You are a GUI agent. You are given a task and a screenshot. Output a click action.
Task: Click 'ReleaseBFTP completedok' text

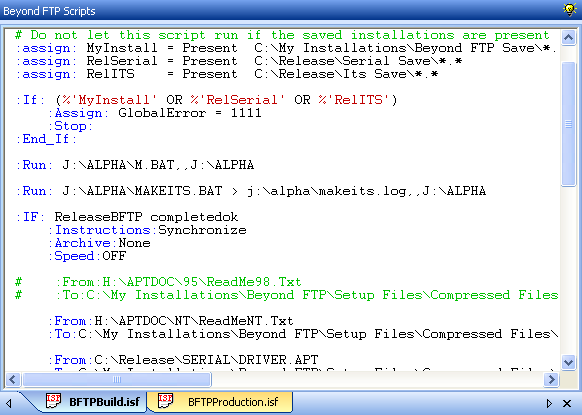point(146,217)
